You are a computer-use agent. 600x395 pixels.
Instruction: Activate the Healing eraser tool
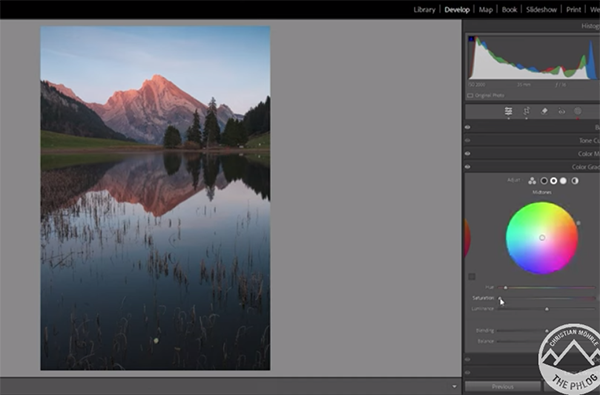(x=544, y=111)
